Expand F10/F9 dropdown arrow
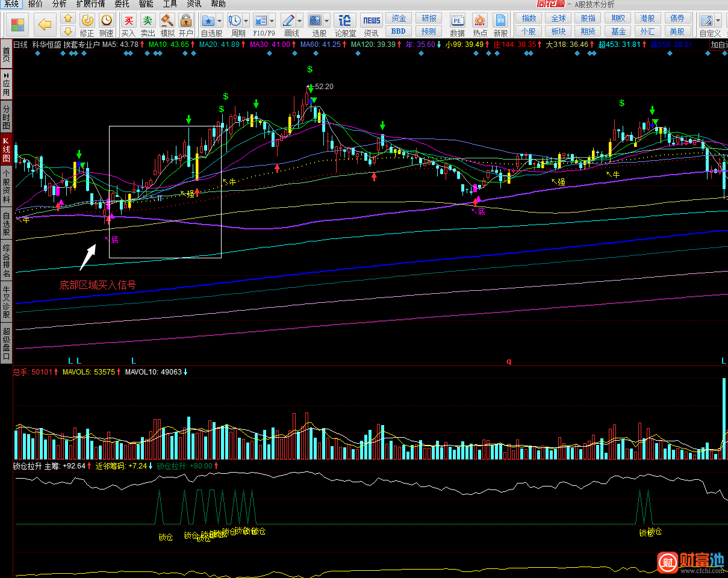 [272, 20]
